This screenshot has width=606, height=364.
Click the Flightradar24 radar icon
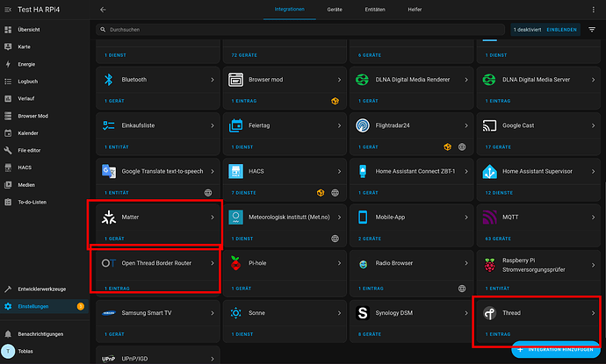tap(362, 125)
